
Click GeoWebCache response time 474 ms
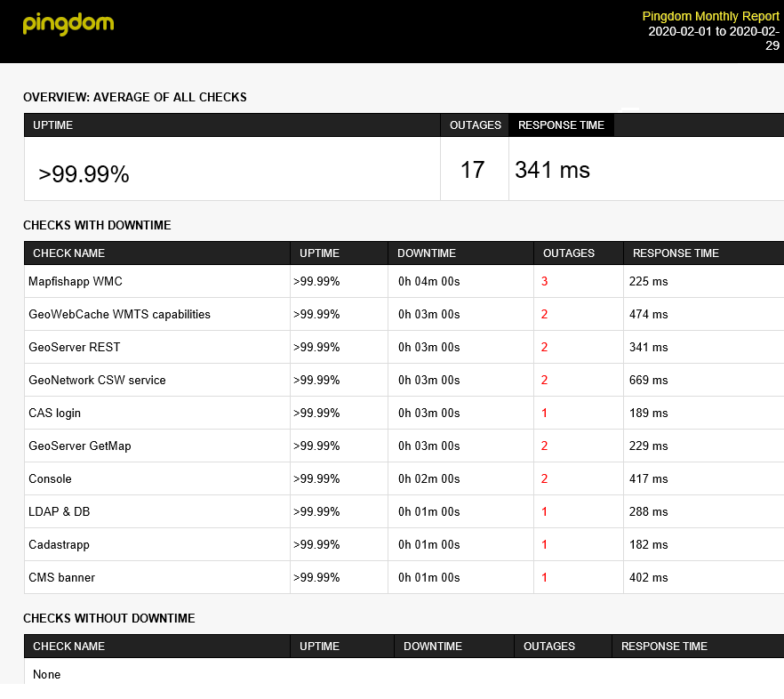pyautogui.click(x=649, y=314)
